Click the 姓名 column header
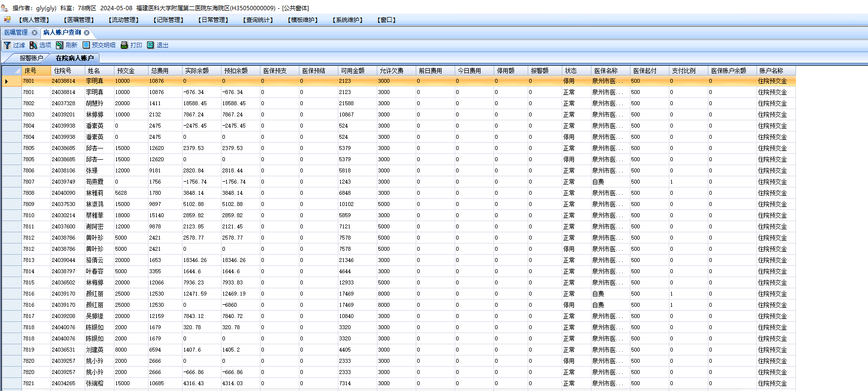This screenshot has width=868, height=391. pos(99,71)
